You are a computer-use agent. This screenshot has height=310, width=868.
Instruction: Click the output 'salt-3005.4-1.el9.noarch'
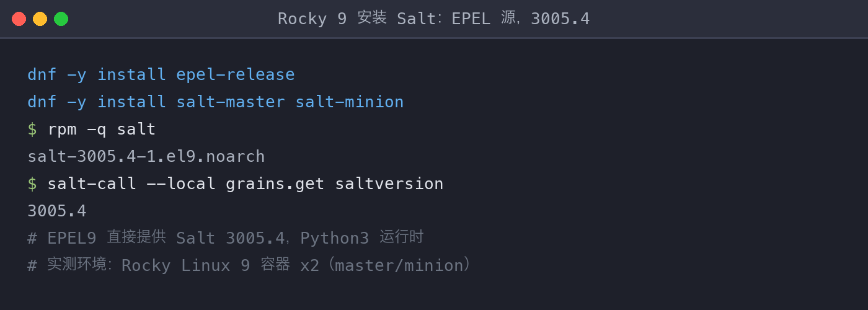pyautogui.click(x=146, y=156)
